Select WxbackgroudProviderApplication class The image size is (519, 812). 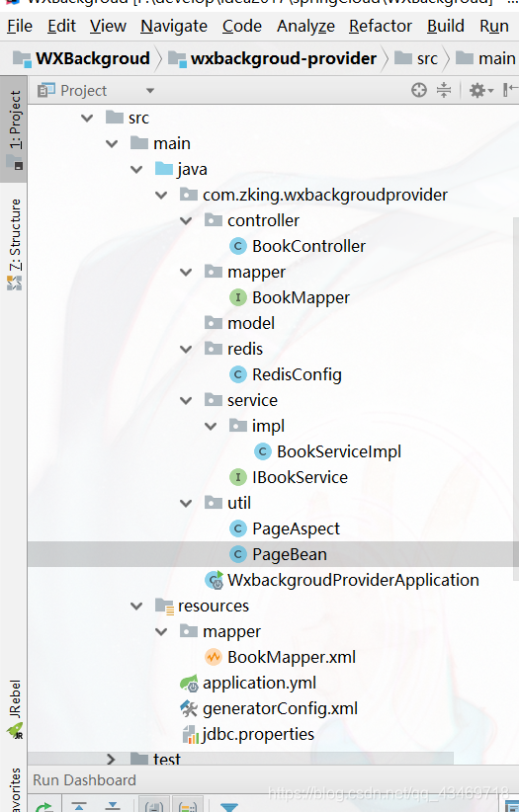tap(353, 580)
